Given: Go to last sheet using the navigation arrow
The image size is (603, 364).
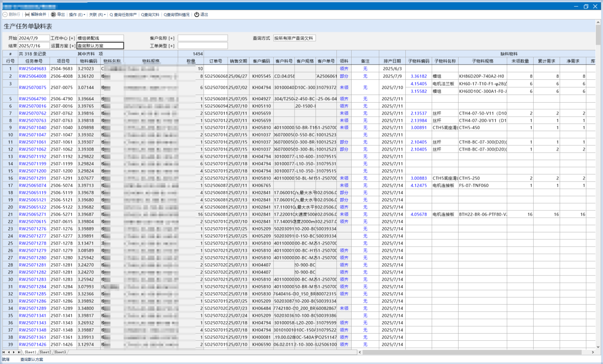Looking at the screenshot, I should tap(19, 352).
